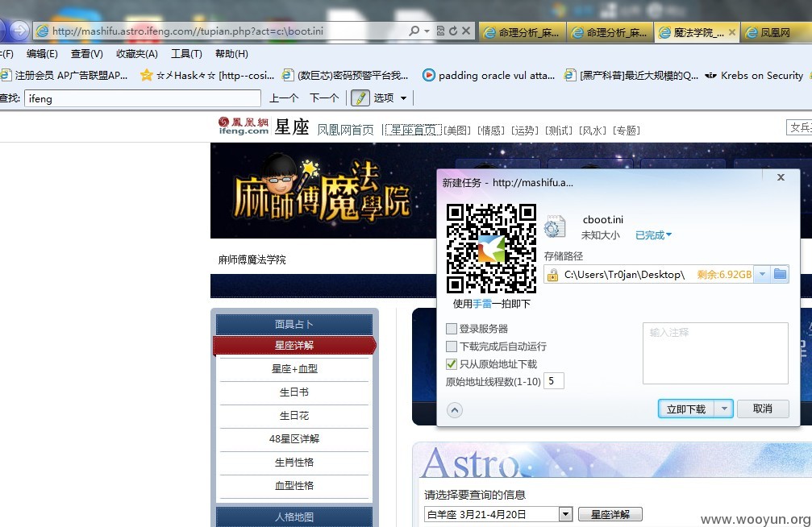Refresh the page with the reload icon
This screenshot has height=527, width=812.
coord(453,31)
